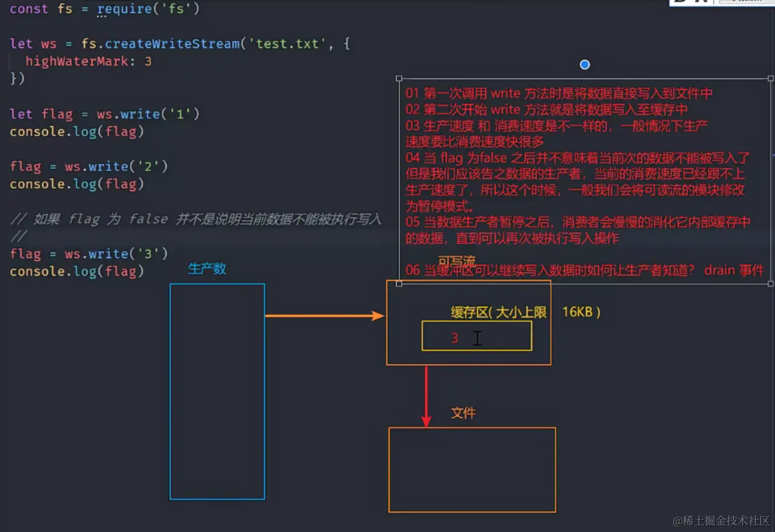Viewport: 775px width, 532px height.
Task: Click line 06 mentioning the drain 事件
Action: (584, 270)
